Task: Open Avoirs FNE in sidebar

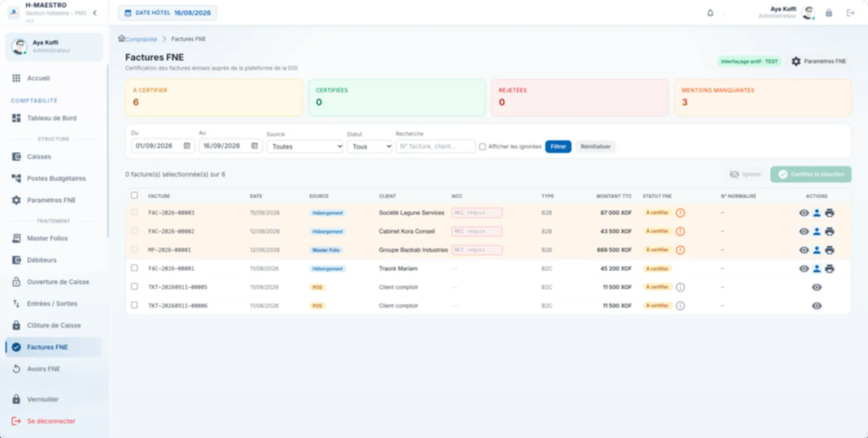Action: [54, 369]
